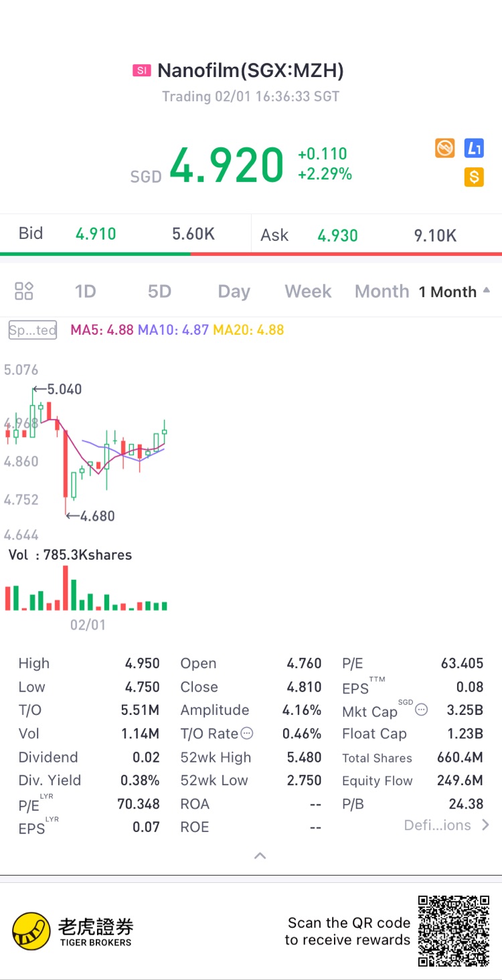The image size is (502, 980).
Task: Switch to the Week chart tab
Action: 308,292
